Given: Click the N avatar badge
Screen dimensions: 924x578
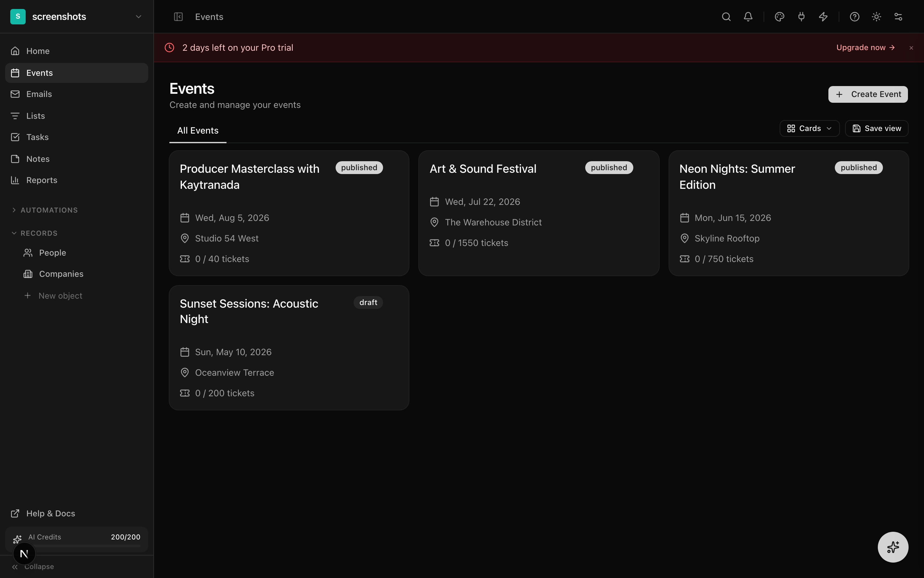Looking at the screenshot, I should (24, 554).
